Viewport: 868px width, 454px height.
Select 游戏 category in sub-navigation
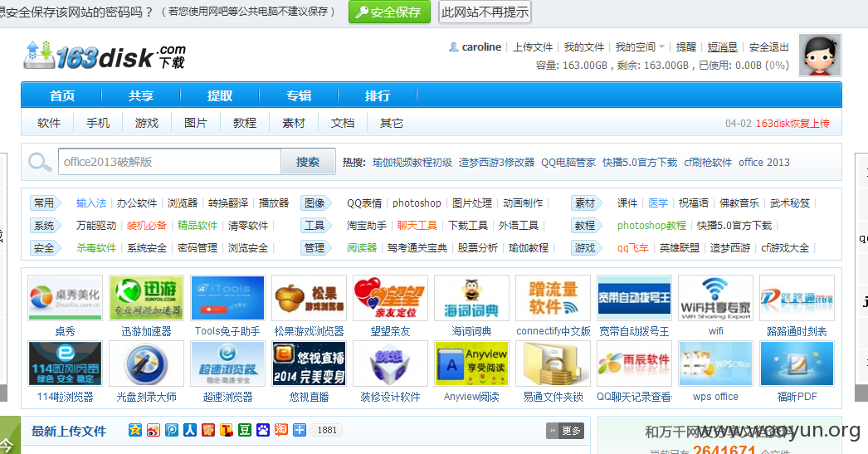click(x=147, y=123)
